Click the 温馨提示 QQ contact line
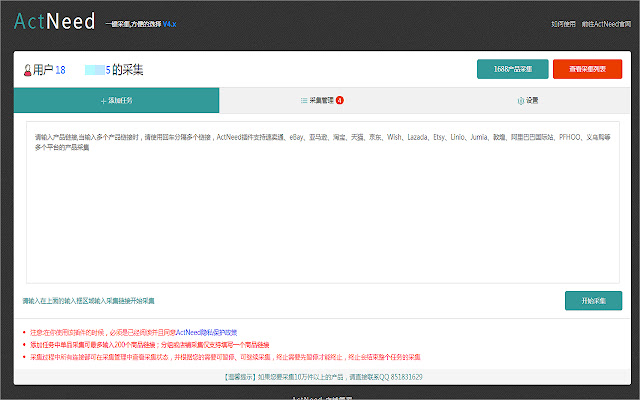The image size is (640, 400). point(322,377)
